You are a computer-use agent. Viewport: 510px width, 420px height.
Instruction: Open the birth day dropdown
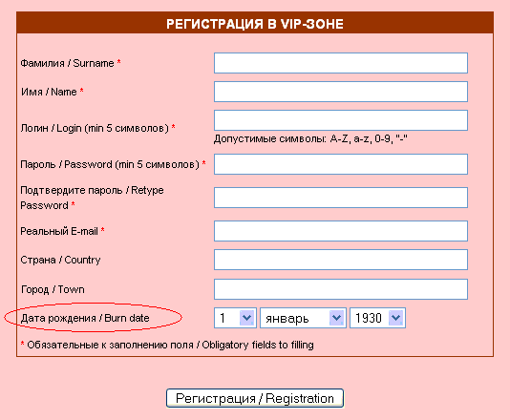point(235,318)
